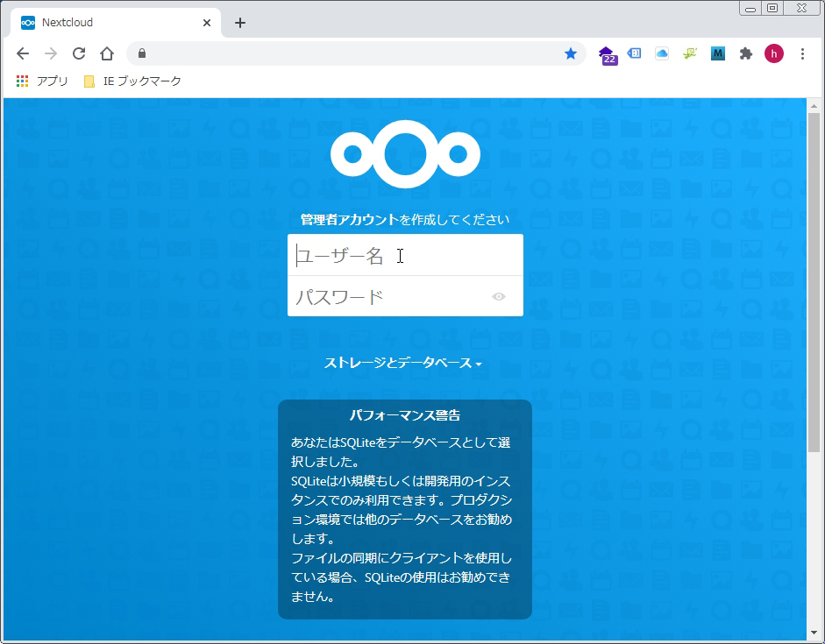825x644 pixels.
Task: Go back using the browser back arrow
Action: coord(23,53)
